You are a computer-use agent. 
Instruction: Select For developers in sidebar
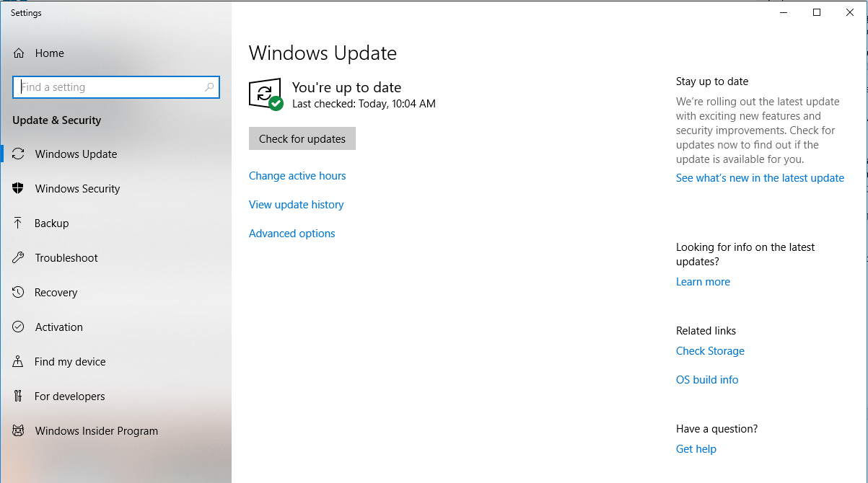point(115,396)
